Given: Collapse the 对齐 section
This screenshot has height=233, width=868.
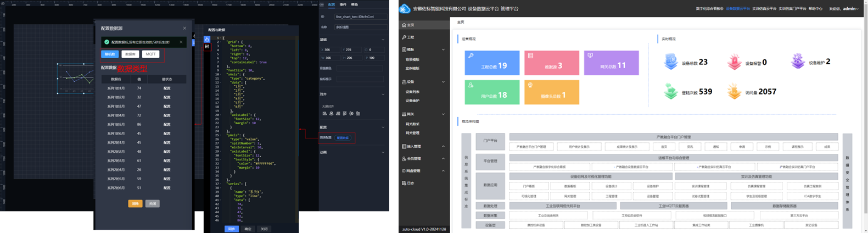Looking at the screenshot, I should 383,94.
